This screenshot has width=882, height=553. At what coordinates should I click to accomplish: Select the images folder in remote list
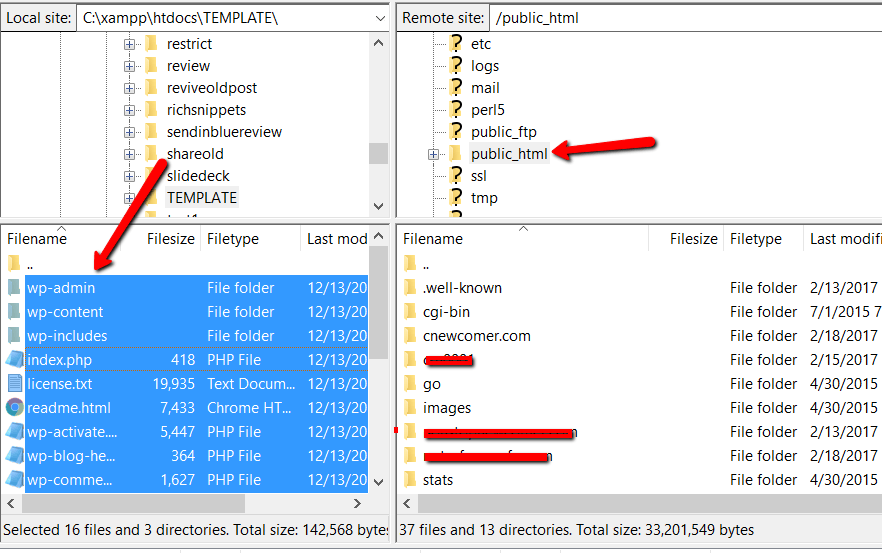click(446, 408)
